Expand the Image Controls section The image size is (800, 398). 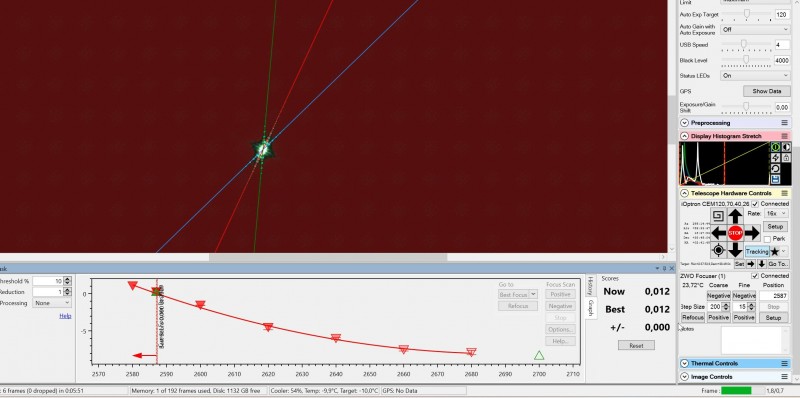(x=684, y=377)
